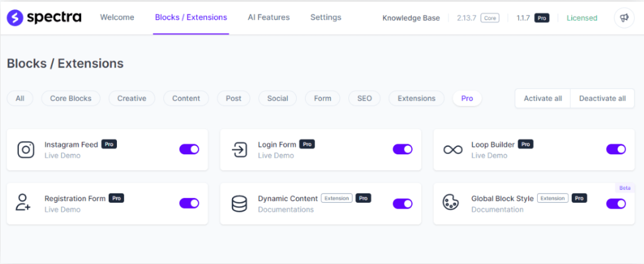The height and width of the screenshot is (264, 644).
Task: Click the Instagram Feed block icon
Action: (x=26, y=149)
